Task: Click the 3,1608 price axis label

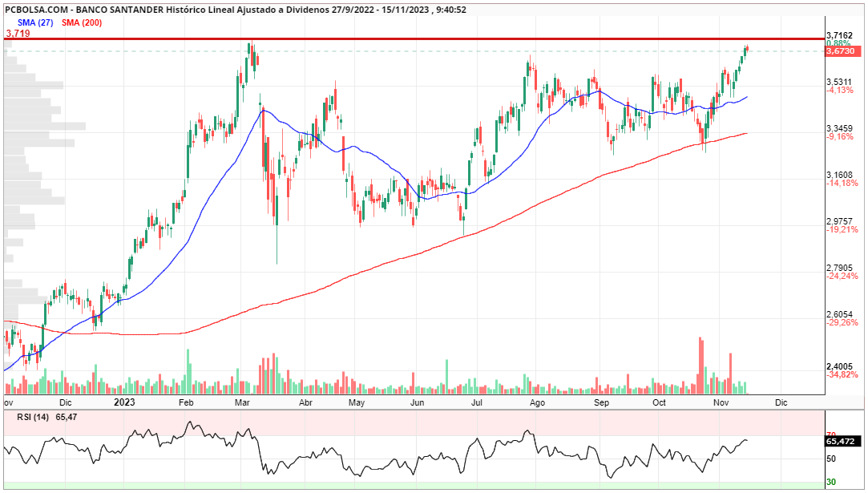Action: pyautogui.click(x=839, y=175)
